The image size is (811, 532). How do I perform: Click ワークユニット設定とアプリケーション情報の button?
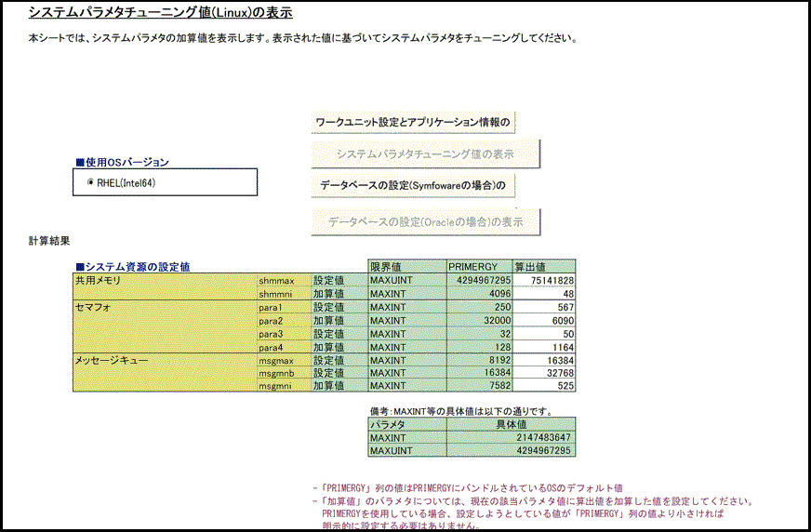point(413,123)
